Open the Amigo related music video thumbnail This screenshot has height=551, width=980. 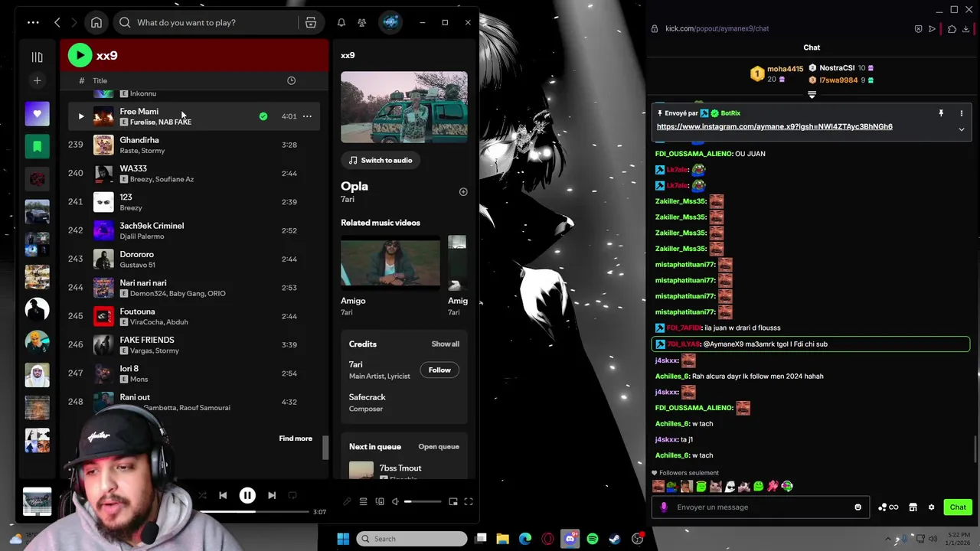coord(390,263)
